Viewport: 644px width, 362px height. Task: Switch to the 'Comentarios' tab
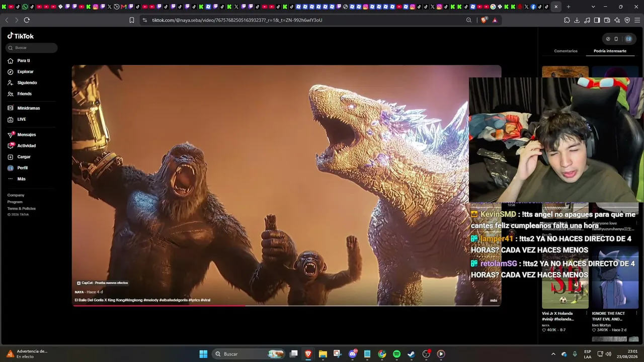[x=566, y=51]
